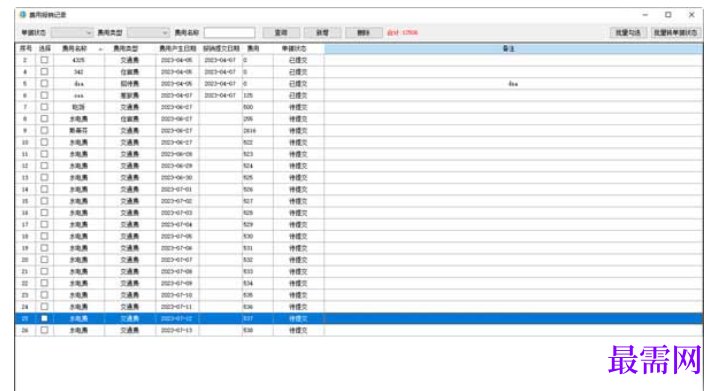Tick the checkbox in row number 11
The width and height of the screenshot is (720, 391).
pos(44,154)
